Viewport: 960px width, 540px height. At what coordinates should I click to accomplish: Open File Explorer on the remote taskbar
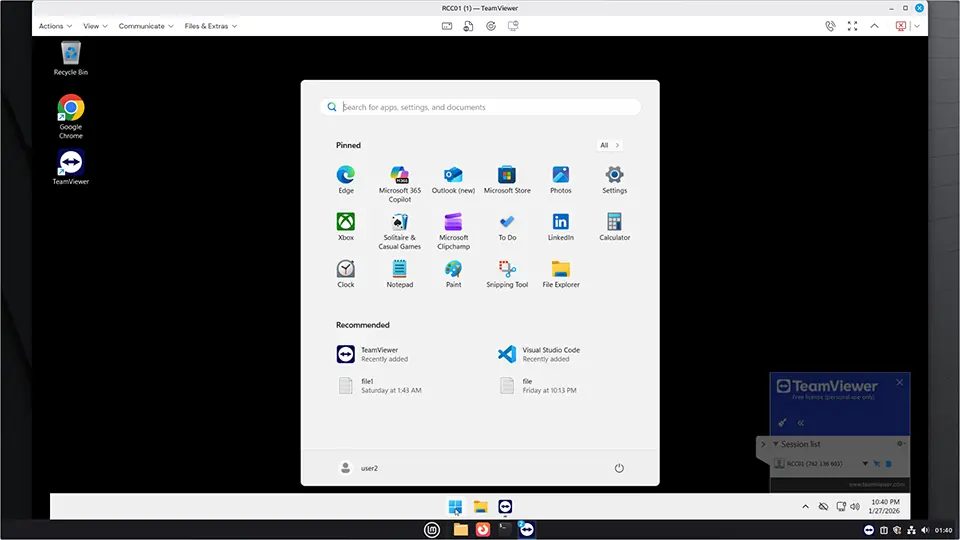(x=480, y=506)
